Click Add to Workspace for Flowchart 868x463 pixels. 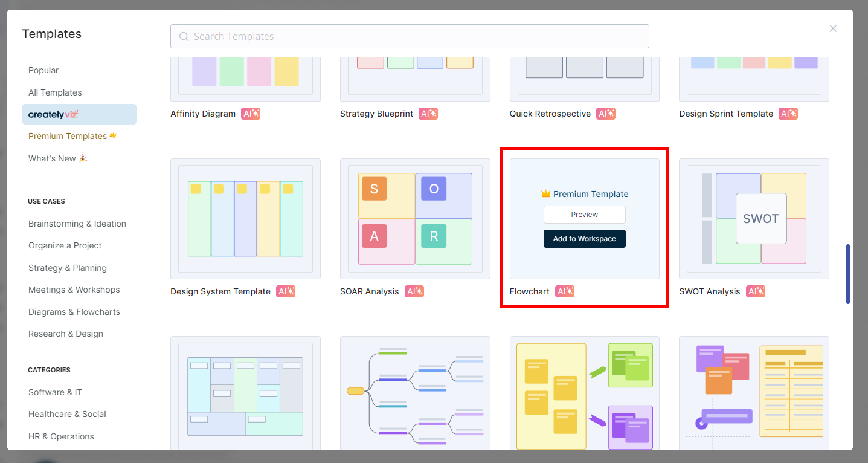point(584,238)
